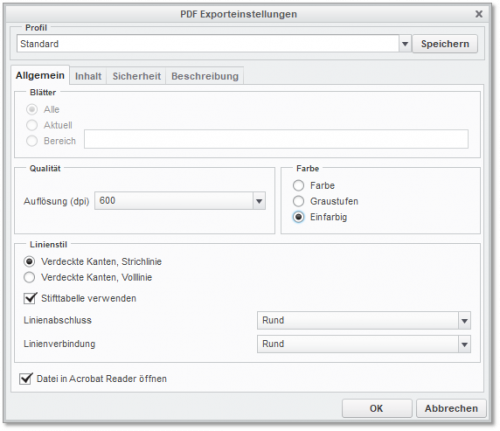Switch to the Sicherheit tab
Viewport: 500px width, 431px height.
tap(136, 76)
